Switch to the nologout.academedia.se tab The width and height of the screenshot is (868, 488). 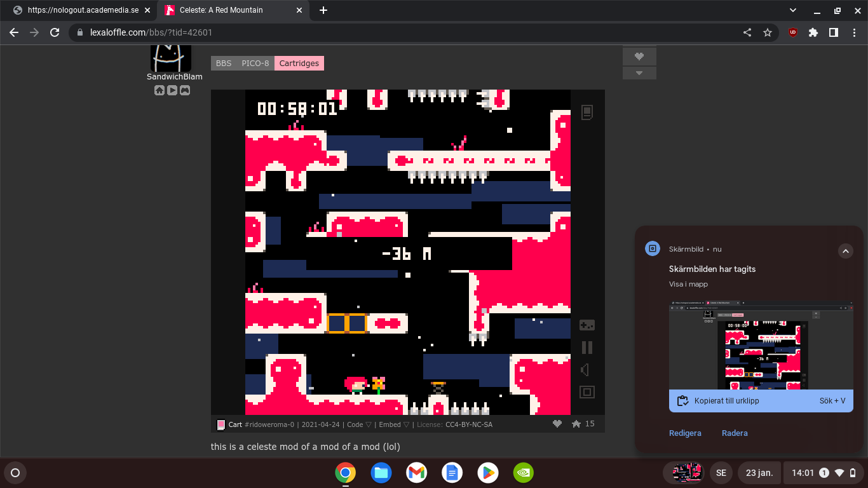coord(83,10)
